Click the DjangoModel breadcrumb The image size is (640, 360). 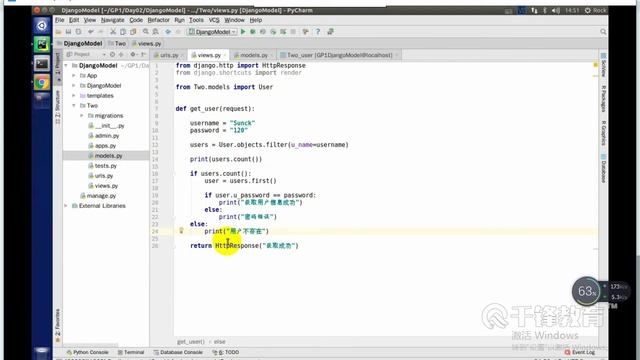80,43
